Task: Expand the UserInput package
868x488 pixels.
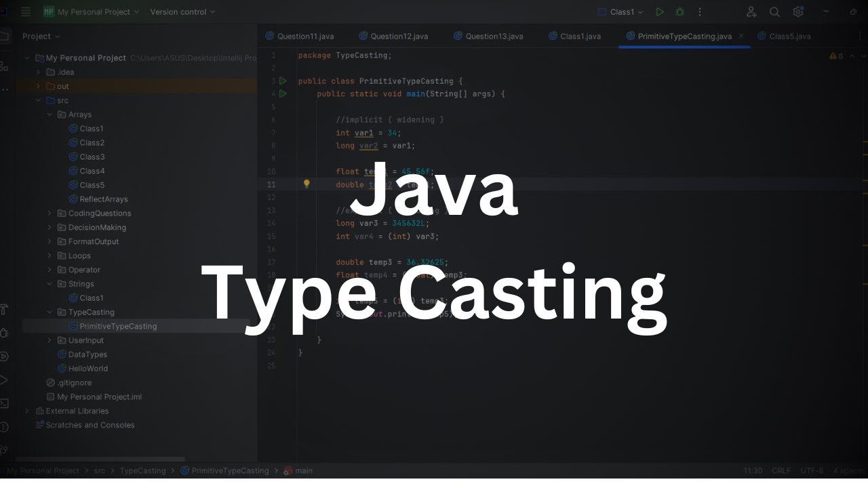Action: [50, 340]
